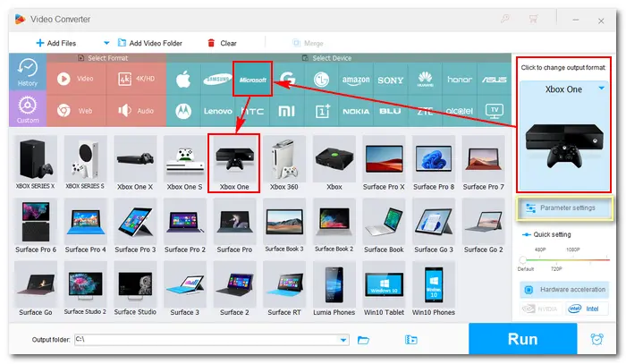Choose the HTC device brand

tap(253, 111)
